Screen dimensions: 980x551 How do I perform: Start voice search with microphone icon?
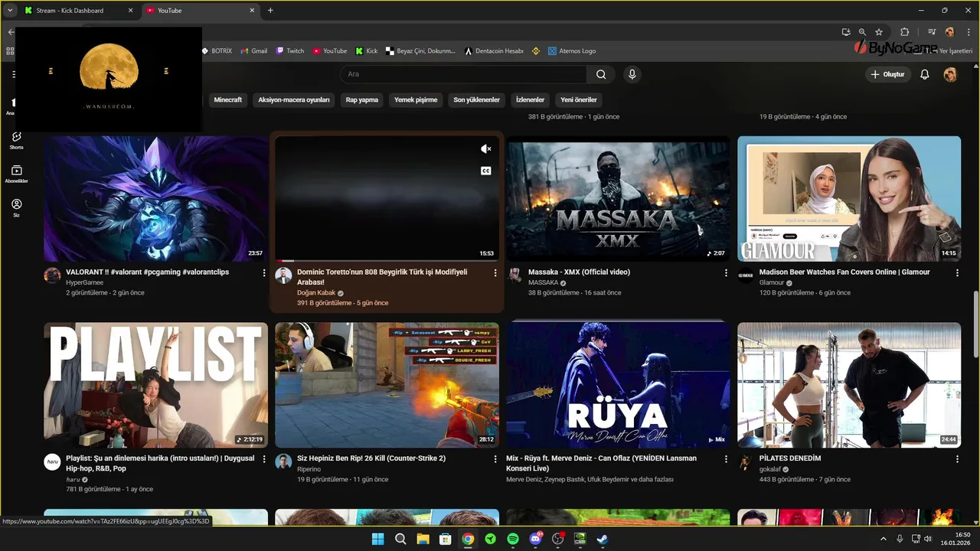632,74
